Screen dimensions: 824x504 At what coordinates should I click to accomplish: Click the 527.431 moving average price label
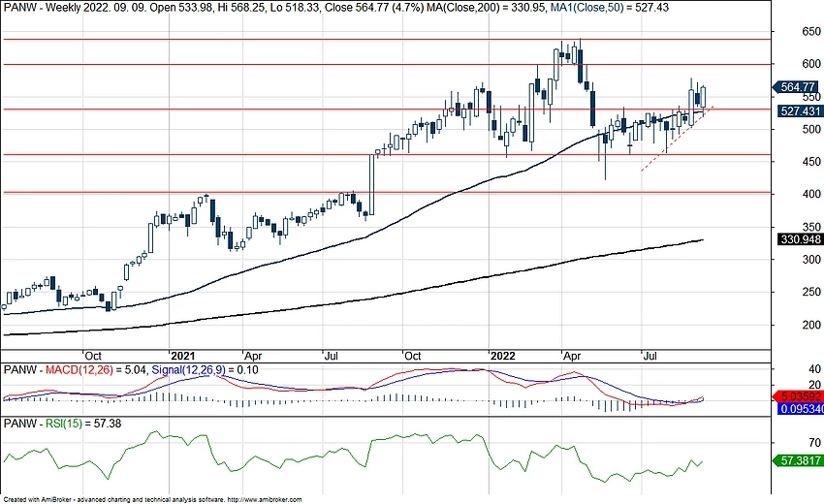click(800, 110)
